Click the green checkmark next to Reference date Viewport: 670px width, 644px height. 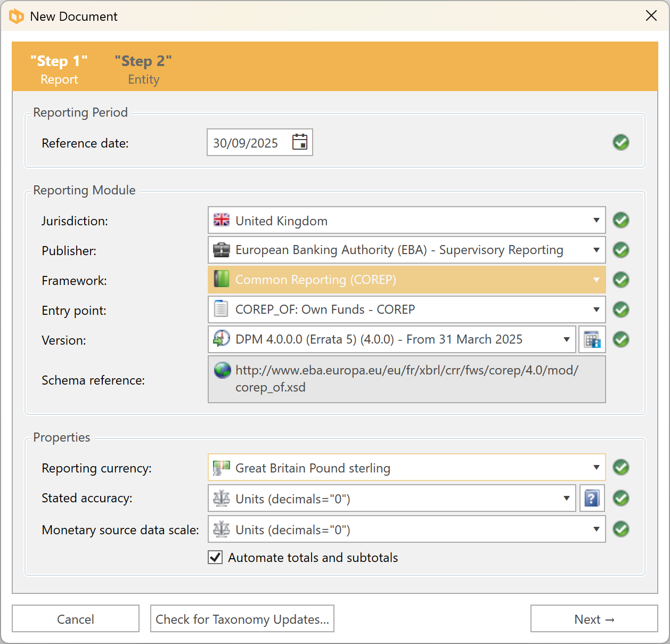coord(620,142)
